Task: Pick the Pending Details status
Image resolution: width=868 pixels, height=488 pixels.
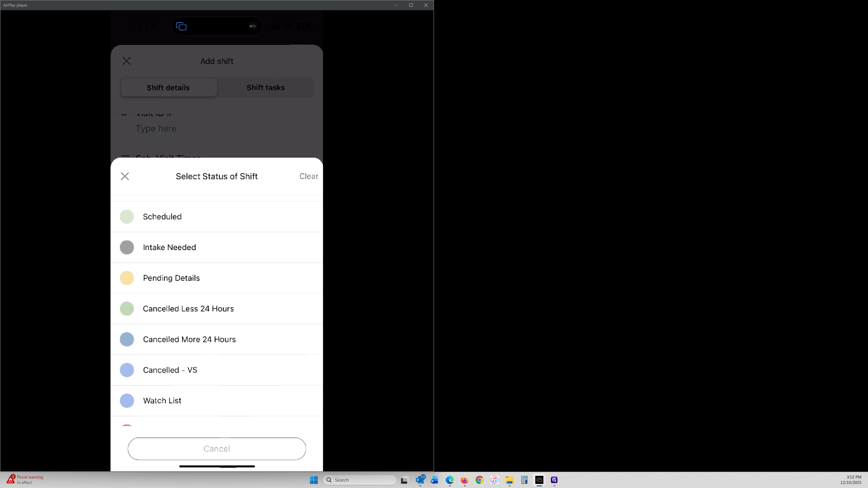Action: pos(171,278)
